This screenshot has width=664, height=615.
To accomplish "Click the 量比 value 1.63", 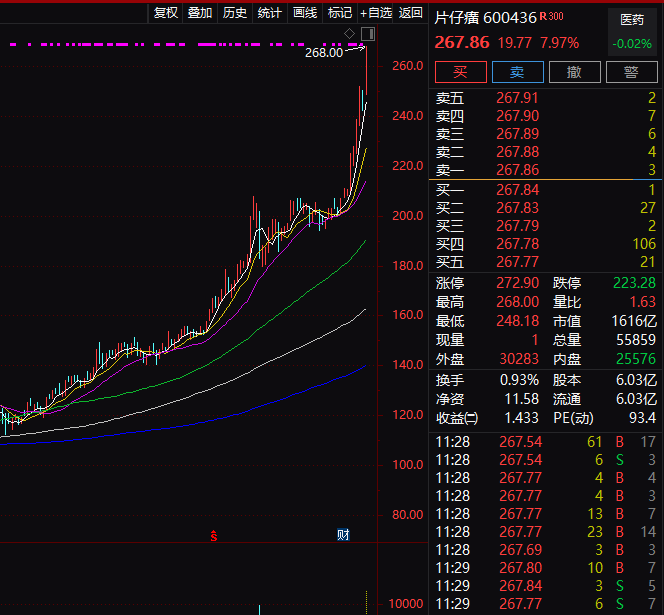I will pyautogui.click(x=643, y=302).
